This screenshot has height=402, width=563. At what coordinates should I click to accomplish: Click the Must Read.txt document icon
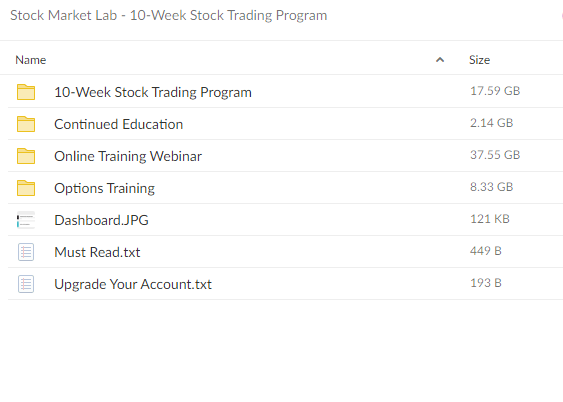click(x=26, y=252)
